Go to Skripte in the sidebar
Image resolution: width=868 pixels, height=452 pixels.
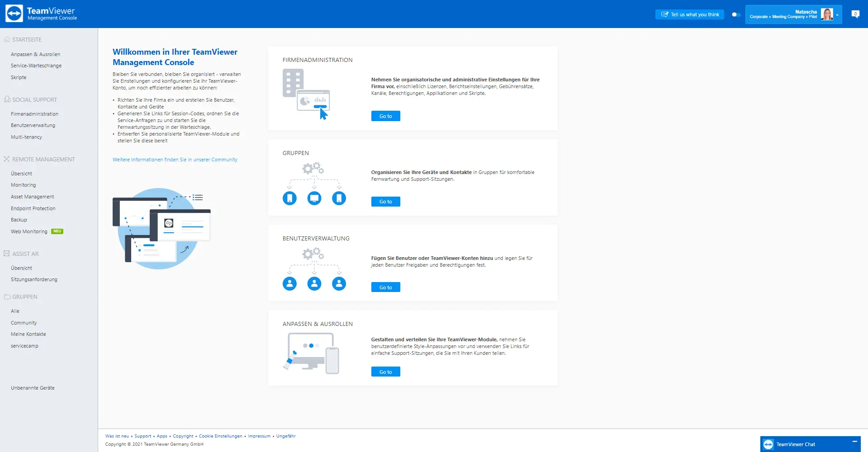(19, 77)
